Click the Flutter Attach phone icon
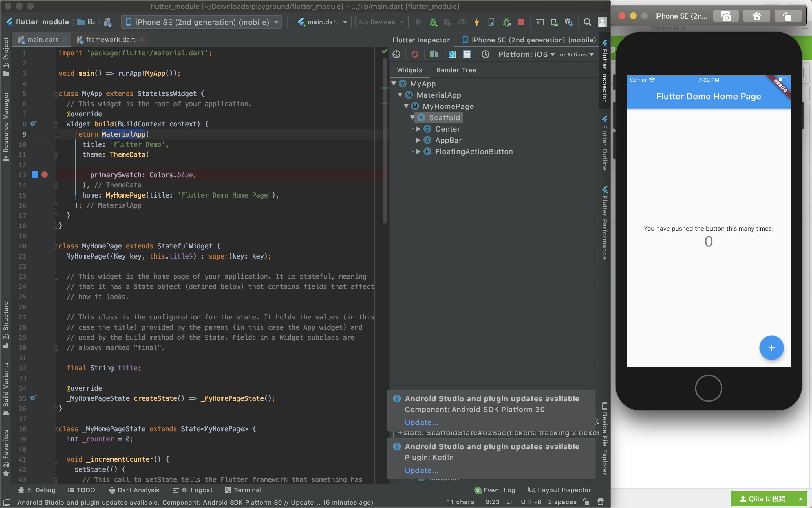Viewport: 812px width, 508px height. (x=491, y=22)
